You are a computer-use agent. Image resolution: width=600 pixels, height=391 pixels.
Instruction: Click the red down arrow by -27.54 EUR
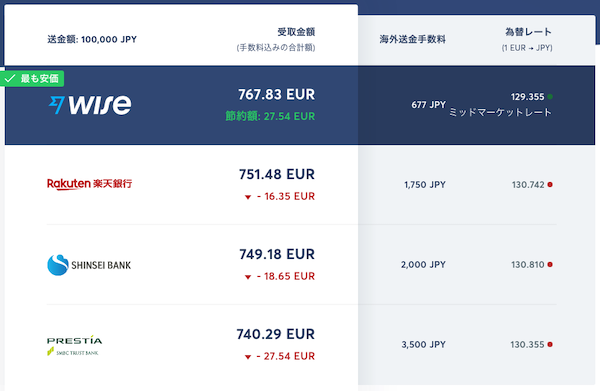[248, 357]
